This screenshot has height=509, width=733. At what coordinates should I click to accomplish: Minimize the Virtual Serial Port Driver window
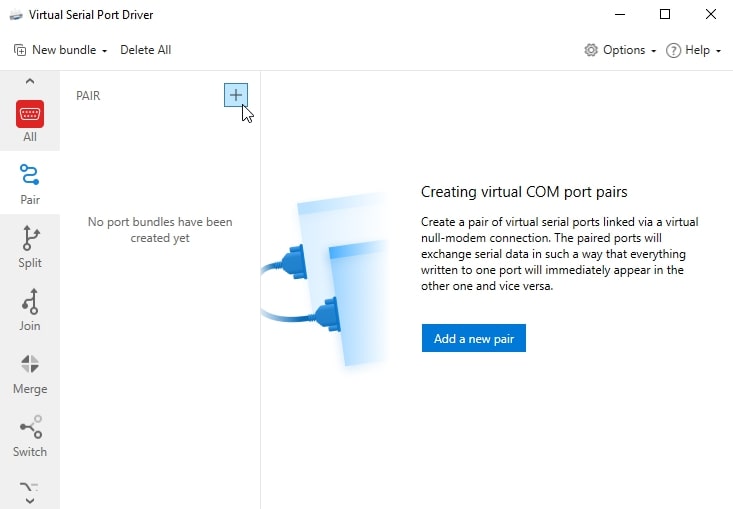tap(620, 14)
